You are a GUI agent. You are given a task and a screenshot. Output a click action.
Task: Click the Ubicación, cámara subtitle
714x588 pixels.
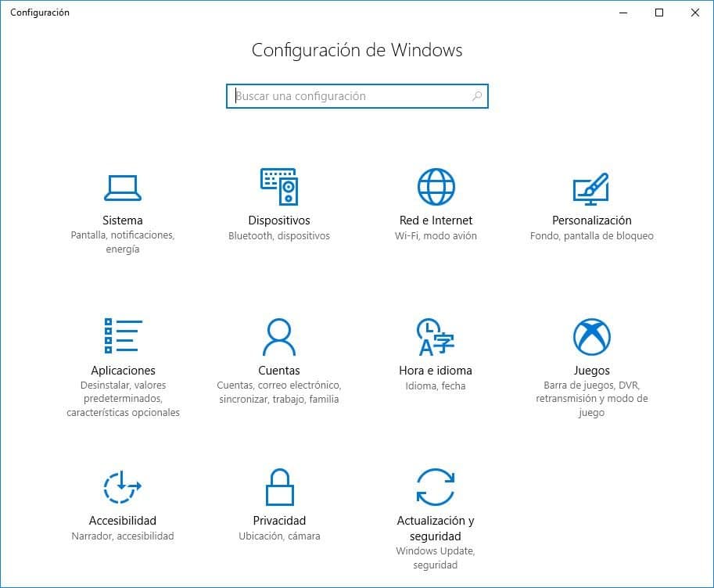(x=279, y=536)
